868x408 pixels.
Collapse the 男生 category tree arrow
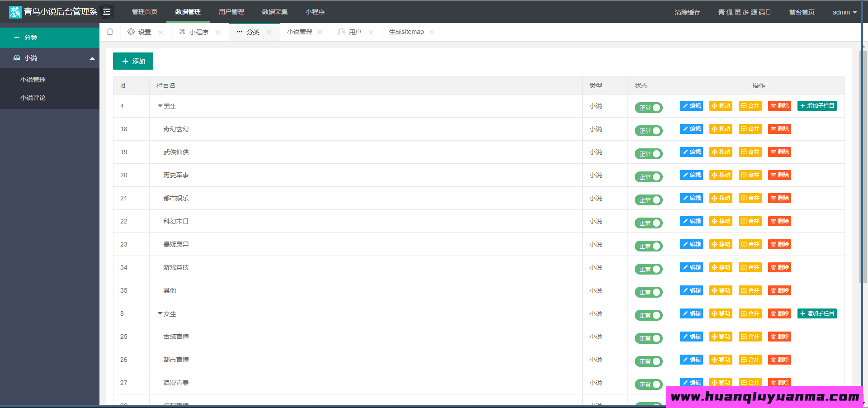coord(160,106)
